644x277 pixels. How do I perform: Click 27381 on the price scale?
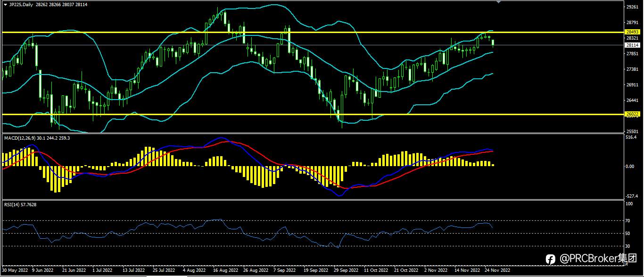click(632, 69)
